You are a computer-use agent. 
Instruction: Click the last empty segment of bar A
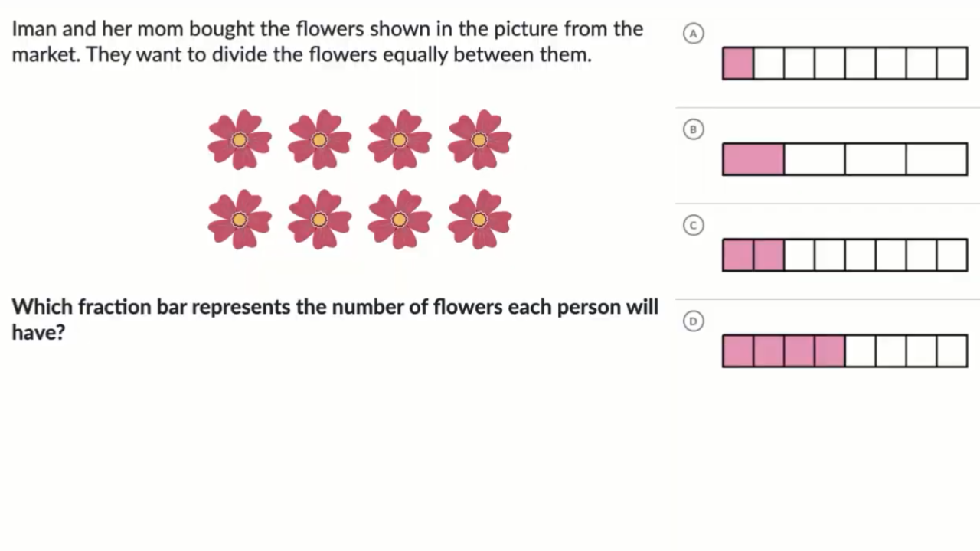(952, 64)
